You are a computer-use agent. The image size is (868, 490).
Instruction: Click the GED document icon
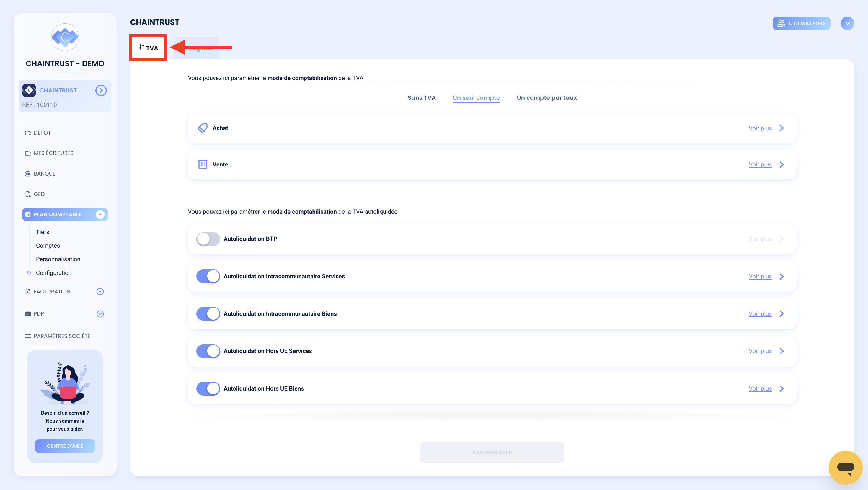pyautogui.click(x=28, y=194)
